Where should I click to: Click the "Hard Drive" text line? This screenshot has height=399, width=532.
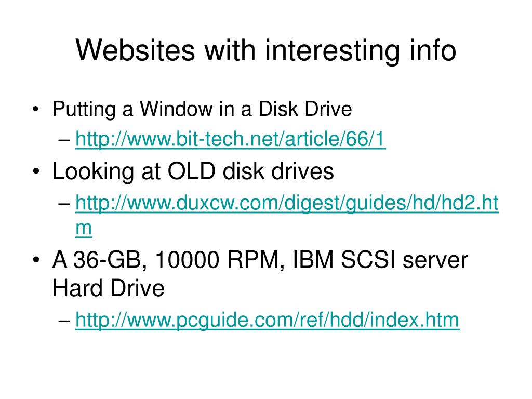[108, 288]
